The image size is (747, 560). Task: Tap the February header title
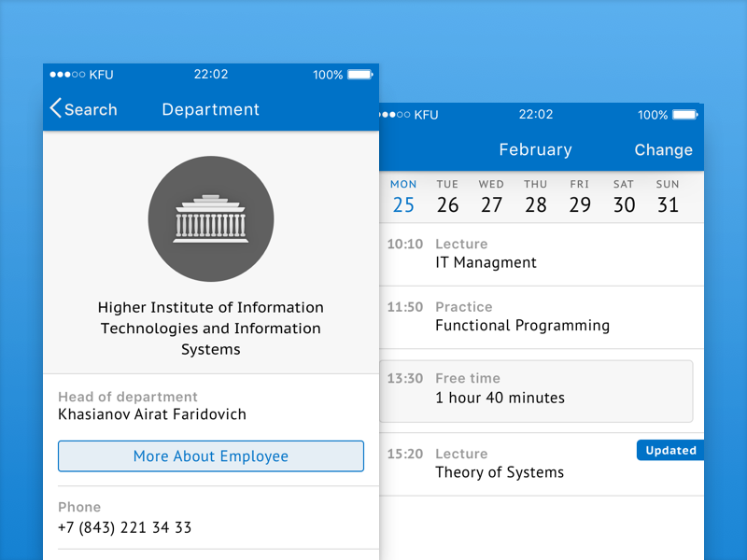pos(536,149)
